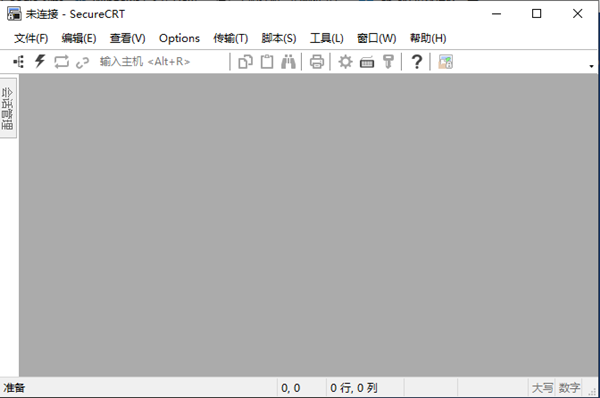Open the 传输(T) menu

tap(231, 38)
